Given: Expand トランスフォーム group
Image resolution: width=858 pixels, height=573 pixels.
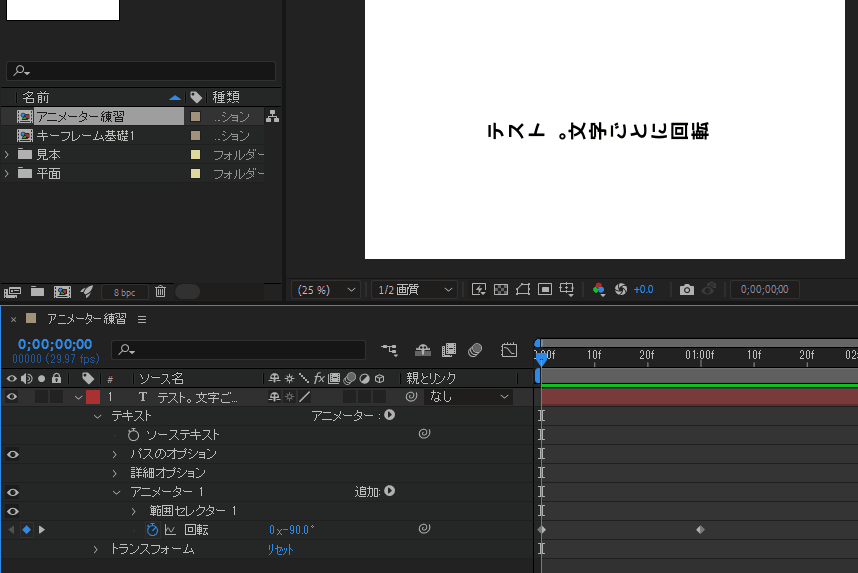Looking at the screenshot, I should (95, 549).
